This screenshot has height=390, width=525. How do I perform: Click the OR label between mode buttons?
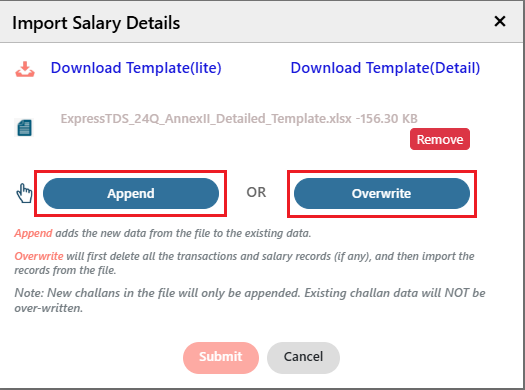coord(256,192)
